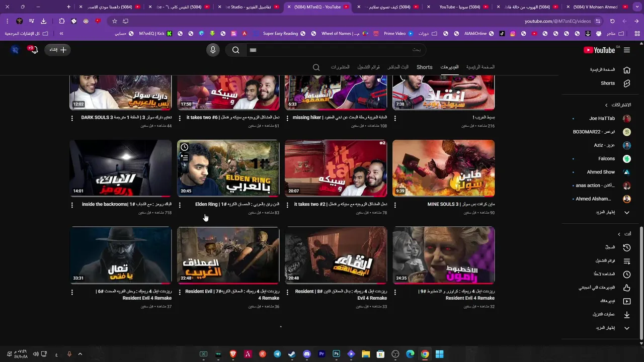Open Steam from the taskbar
Image resolution: width=644 pixels, height=362 pixels.
292,354
